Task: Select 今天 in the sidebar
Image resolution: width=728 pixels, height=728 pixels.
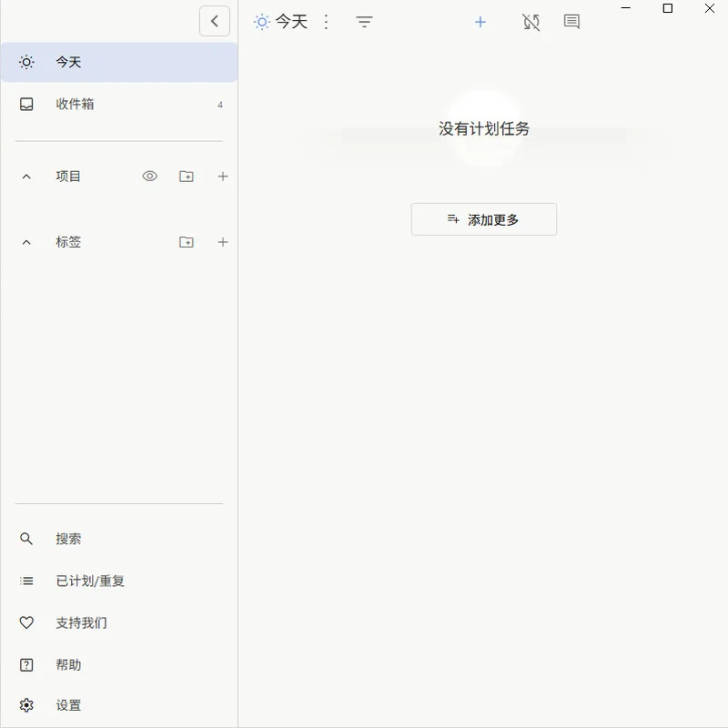Action: (119, 62)
